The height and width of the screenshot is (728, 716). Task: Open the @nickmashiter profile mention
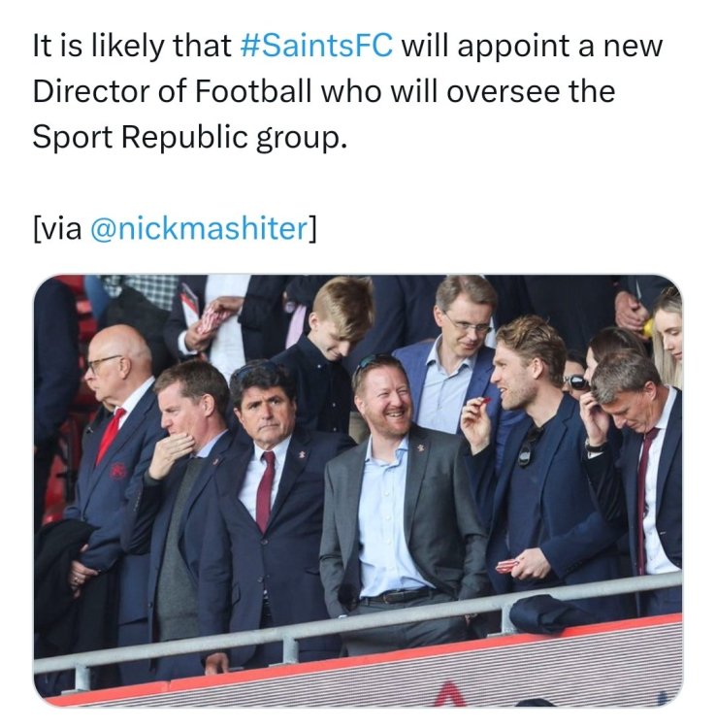[199, 230]
